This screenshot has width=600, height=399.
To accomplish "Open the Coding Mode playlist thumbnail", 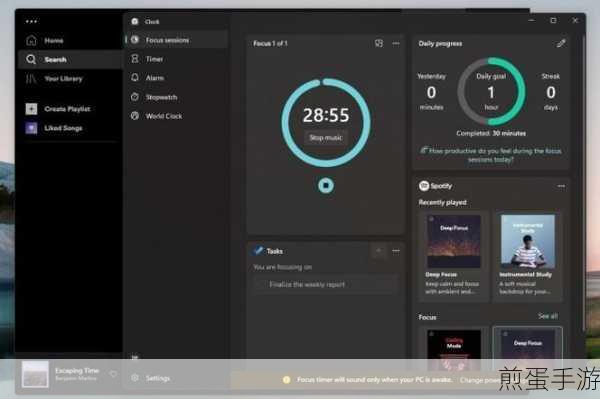I will (x=454, y=349).
